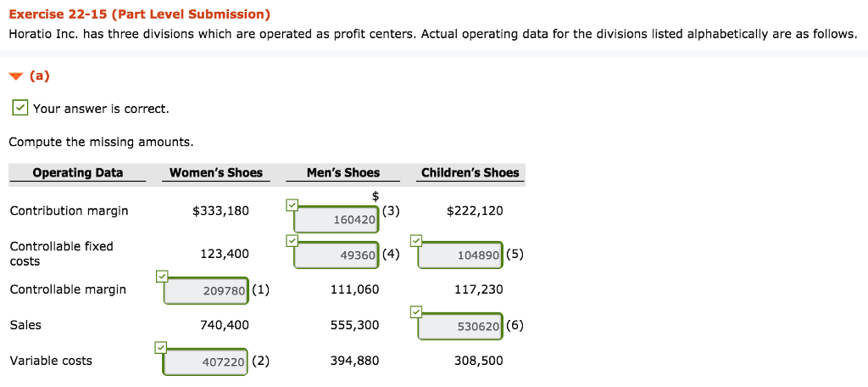Click the Children's Shoes column header
Viewport: 868px width, 387px height.
(x=470, y=173)
